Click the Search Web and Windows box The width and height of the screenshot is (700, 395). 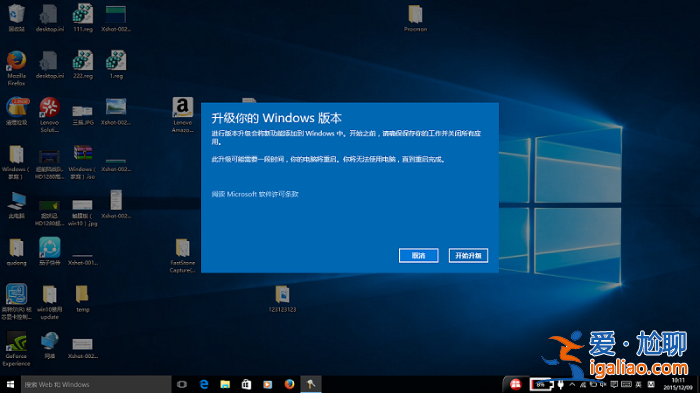click(x=96, y=384)
